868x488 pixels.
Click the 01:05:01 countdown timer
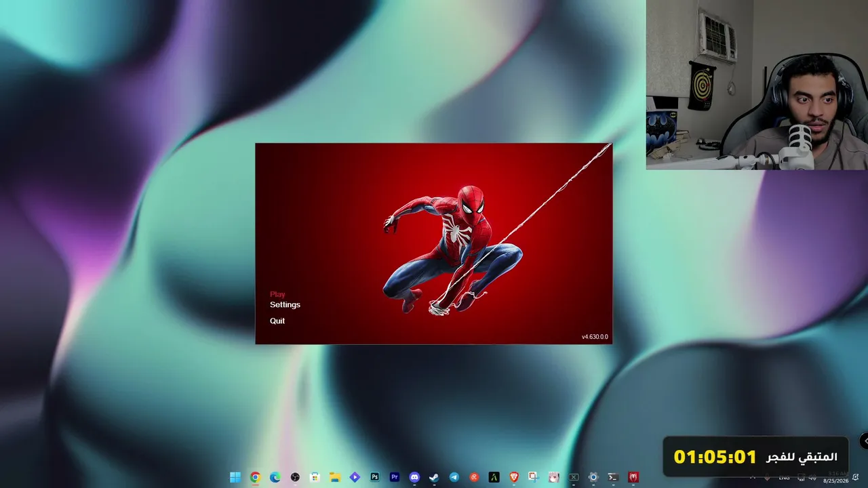click(715, 457)
